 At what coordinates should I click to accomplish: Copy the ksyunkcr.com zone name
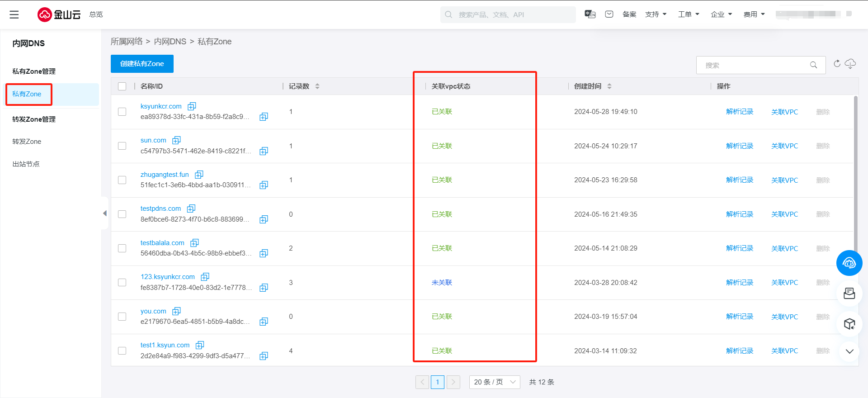(192, 106)
